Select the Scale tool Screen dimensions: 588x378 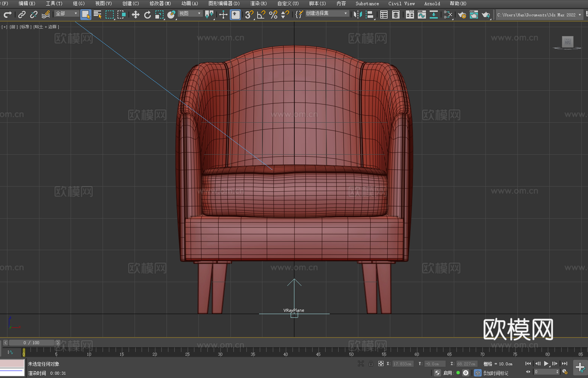(x=159, y=14)
